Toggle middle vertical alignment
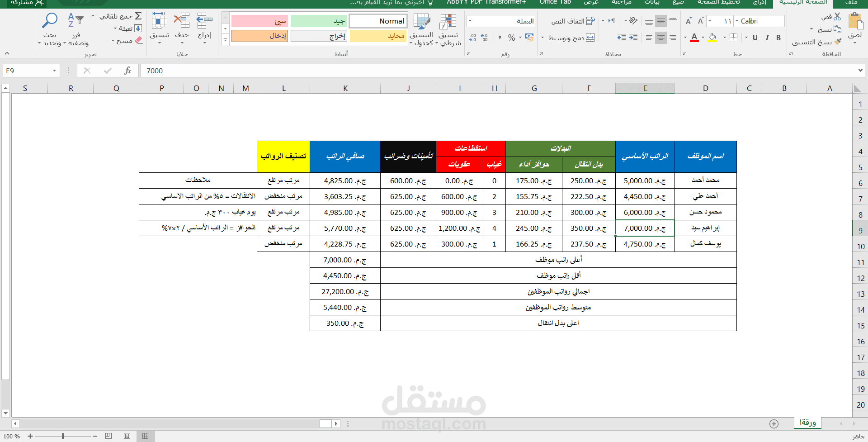The width and height of the screenshot is (868, 442). click(x=660, y=21)
